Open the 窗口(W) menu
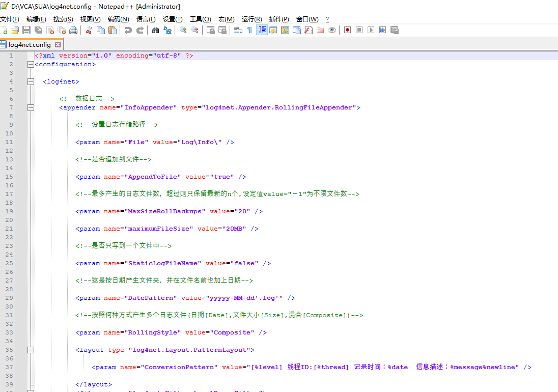558x392 pixels. click(308, 19)
